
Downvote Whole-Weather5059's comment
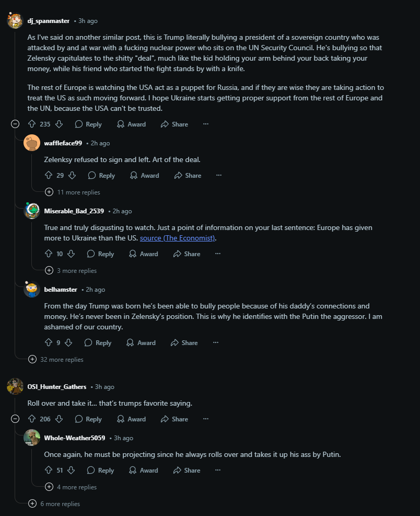[71, 471]
